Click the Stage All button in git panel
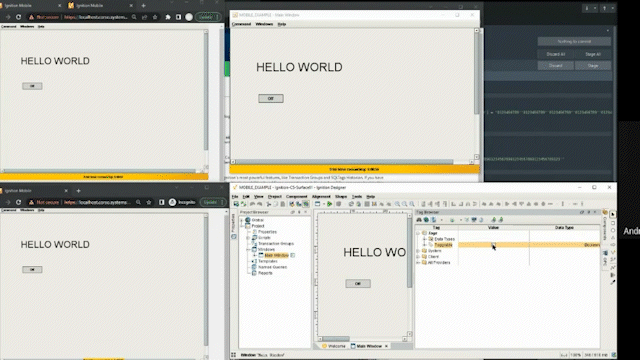This screenshot has width=640, height=360. [x=593, y=54]
